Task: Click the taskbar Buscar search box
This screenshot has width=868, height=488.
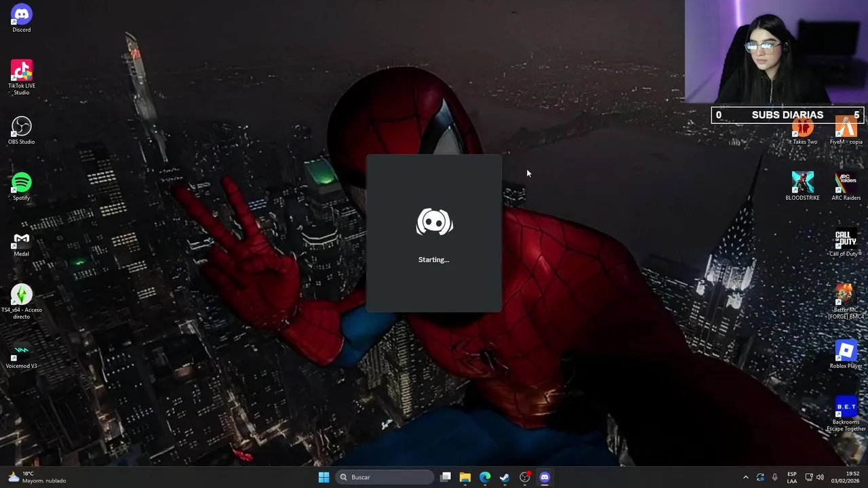Action: [x=385, y=477]
